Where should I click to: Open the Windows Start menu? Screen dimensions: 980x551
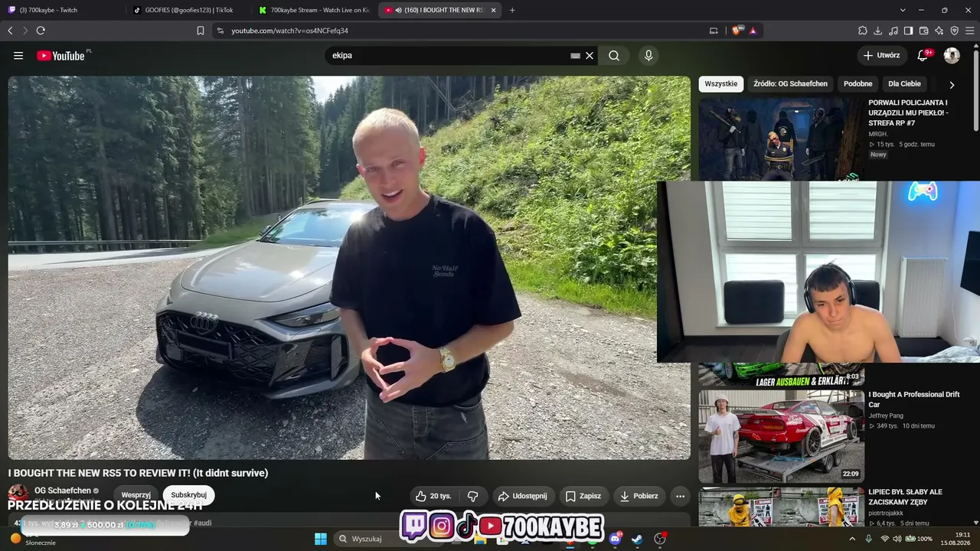pyautogui.click(x=321, y=539)
